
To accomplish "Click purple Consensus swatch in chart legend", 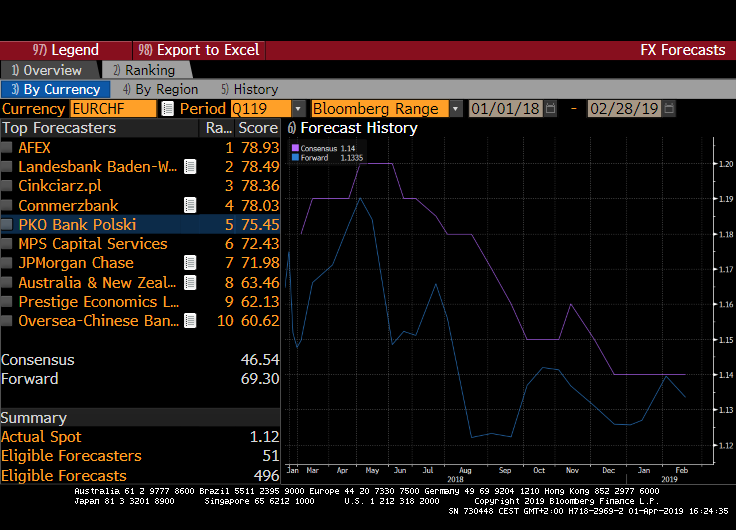I will point(295,148).
